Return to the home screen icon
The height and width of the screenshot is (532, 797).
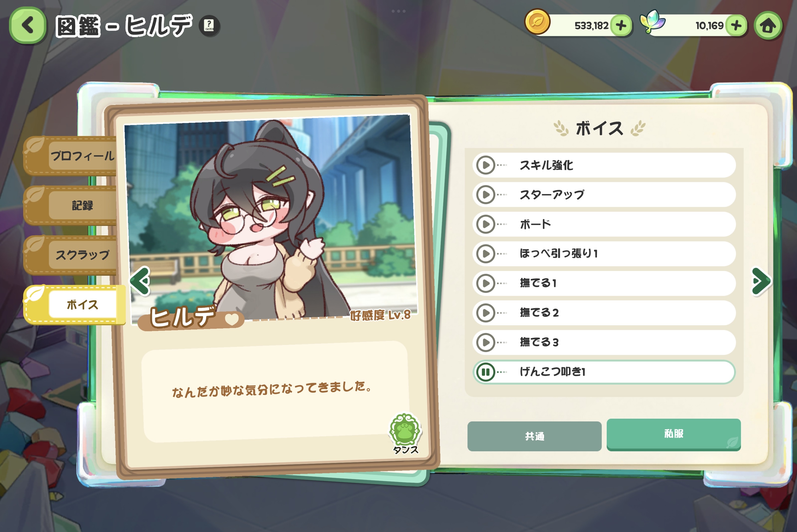coord(768,26)
